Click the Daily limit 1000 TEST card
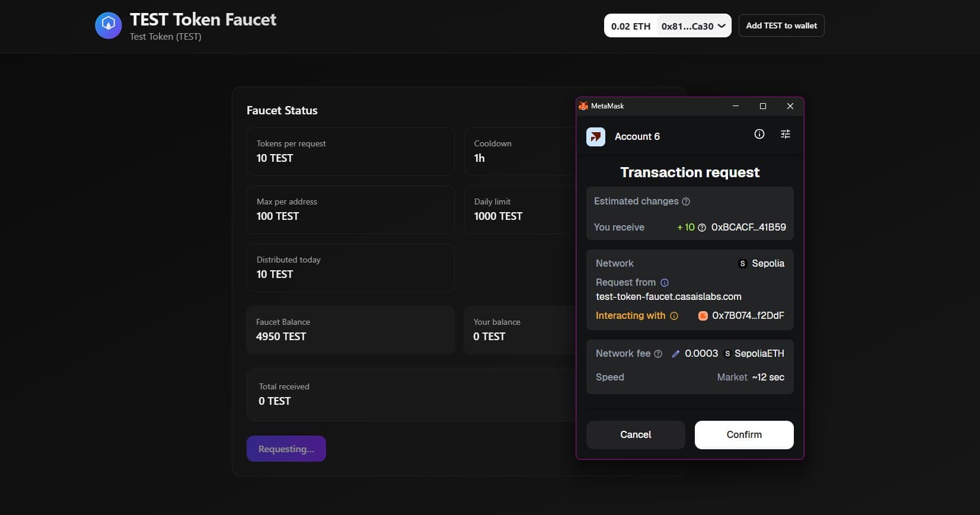 520,210
